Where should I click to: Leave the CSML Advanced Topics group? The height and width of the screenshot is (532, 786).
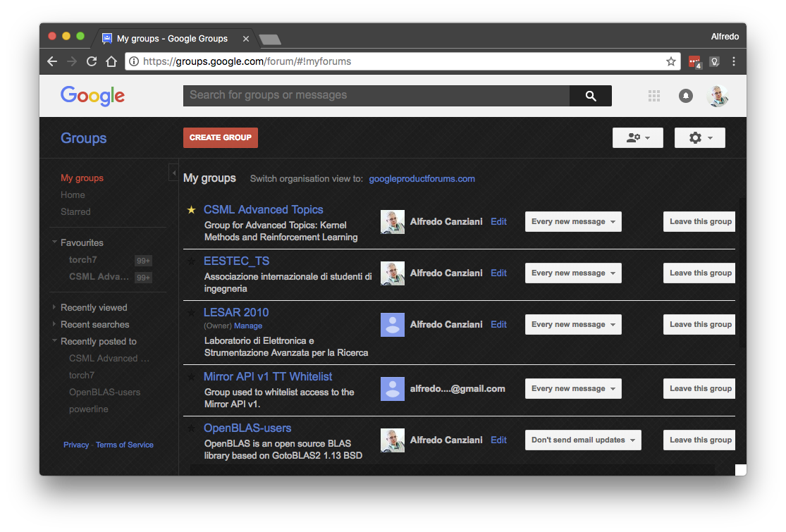700,221
